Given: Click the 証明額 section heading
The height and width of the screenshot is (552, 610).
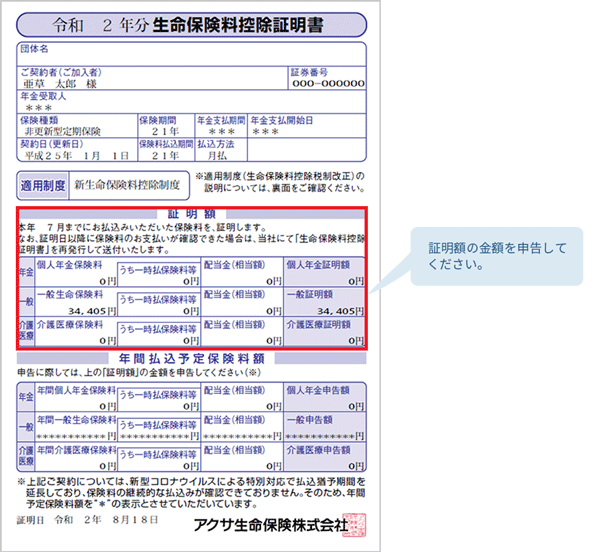Looking at the screenshot, I should (191, 214).
